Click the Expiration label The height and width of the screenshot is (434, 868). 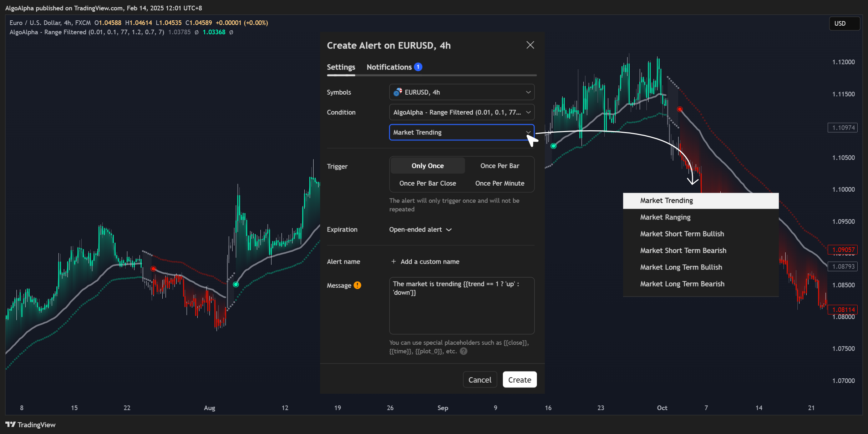342,229
